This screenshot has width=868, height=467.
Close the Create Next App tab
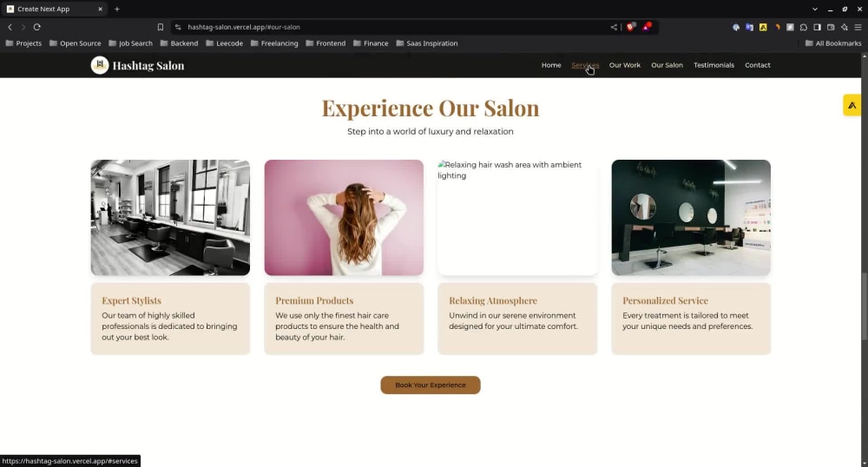click(x=100, y=9)
